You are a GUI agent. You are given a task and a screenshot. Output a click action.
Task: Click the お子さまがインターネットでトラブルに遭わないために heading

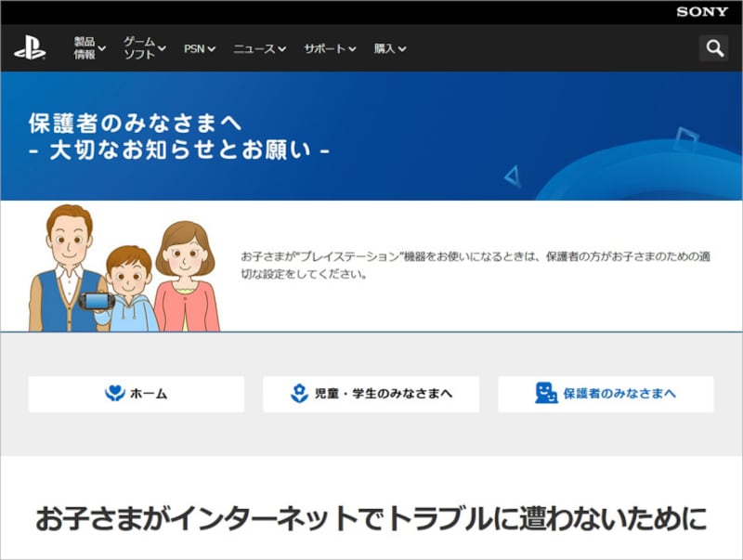pos(371,511)
